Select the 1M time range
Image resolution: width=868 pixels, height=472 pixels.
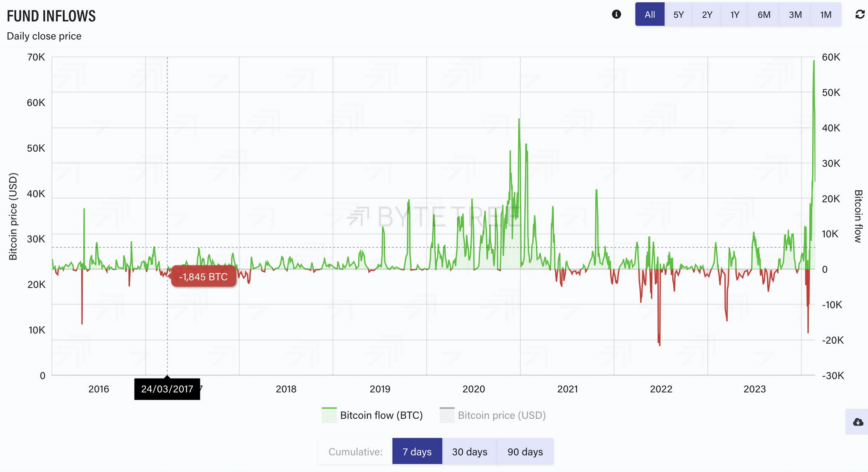click(826, 14)
